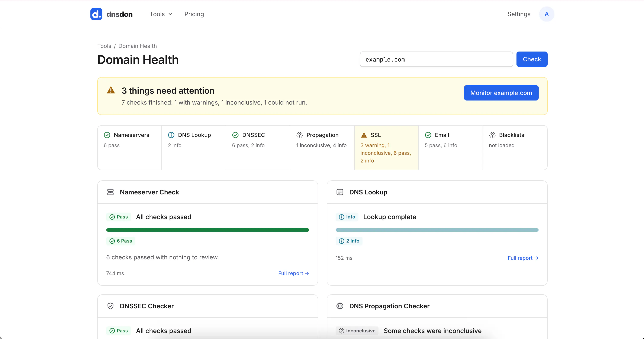Click the Propagation inconclusive dashed icon
644x339 pixels.
pos(299,135)
